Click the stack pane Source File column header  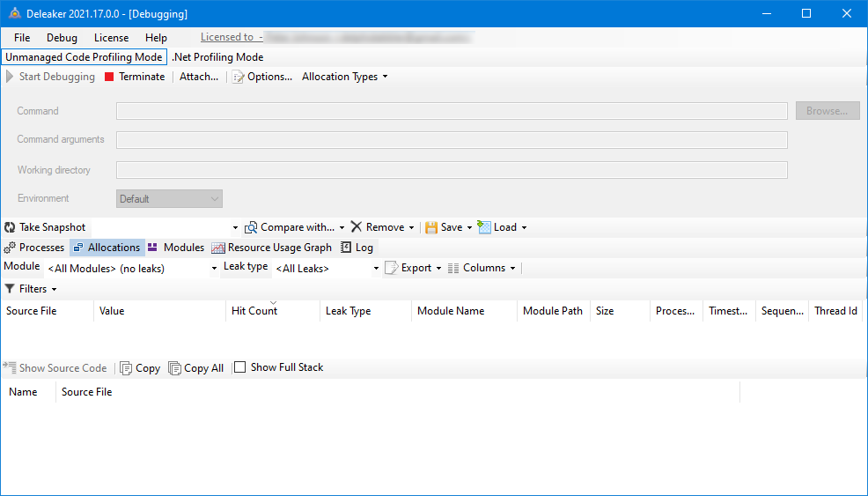coord(398,392)
